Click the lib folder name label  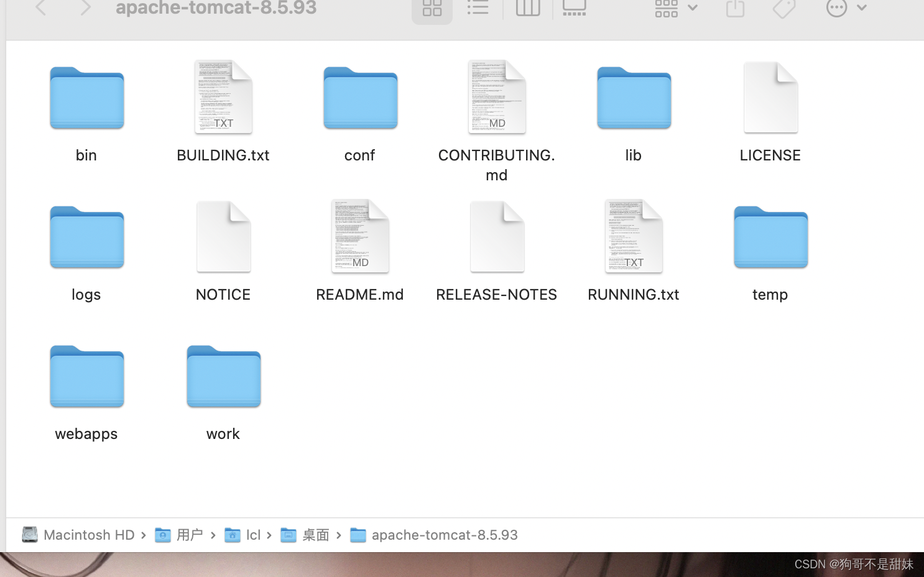634,155
